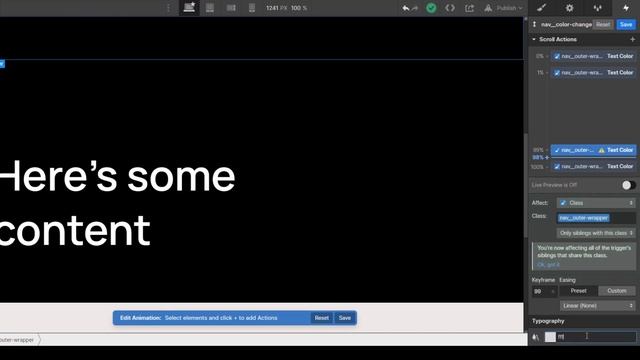This screenshot has height=360, width=640.
Task: Select the 1% Text Color action
Action: [x=593, y=73]
